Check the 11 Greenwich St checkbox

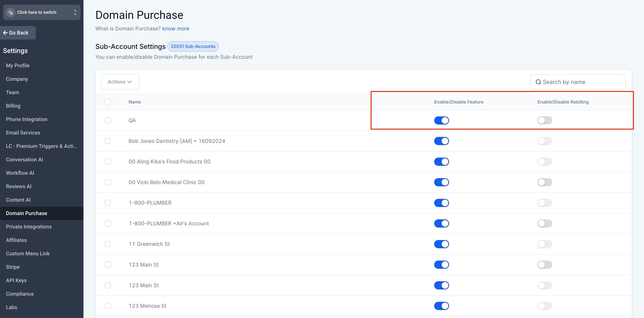point(108,244)
